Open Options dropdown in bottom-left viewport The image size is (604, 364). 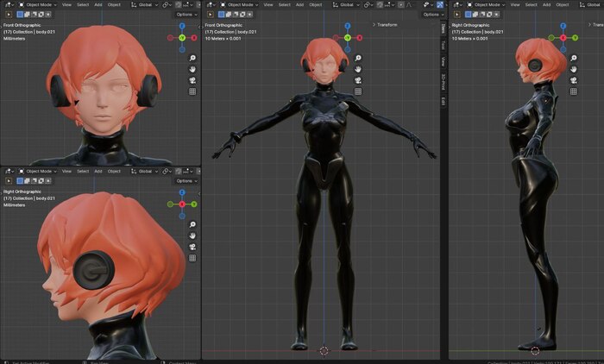[187, 180]
